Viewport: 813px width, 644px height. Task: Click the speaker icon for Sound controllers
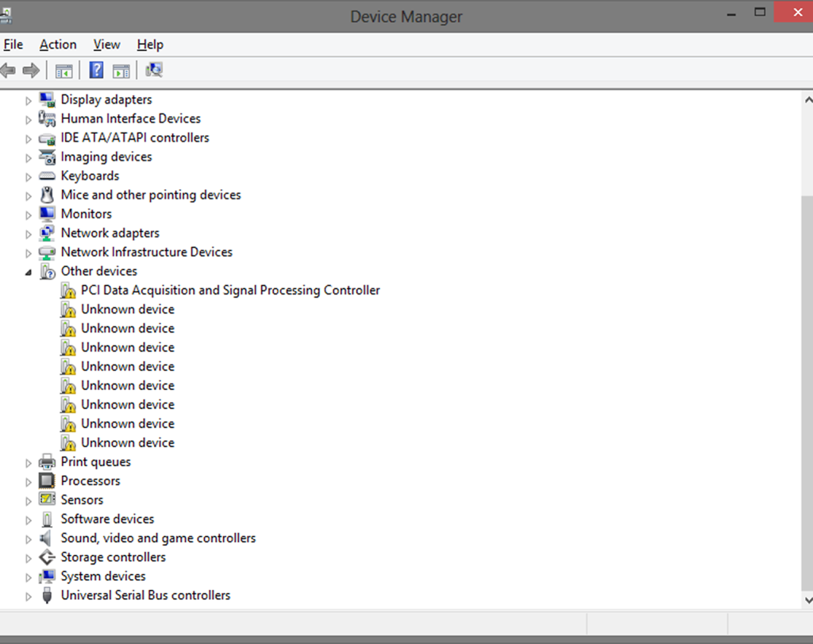[46, 538]
